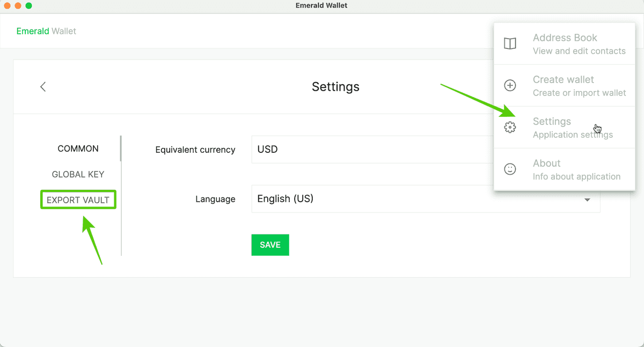The height and width of the screenshot is (347, 644).
Task: Click the green maximize dot in the titlebar
Action: click(x=28, y=5)
